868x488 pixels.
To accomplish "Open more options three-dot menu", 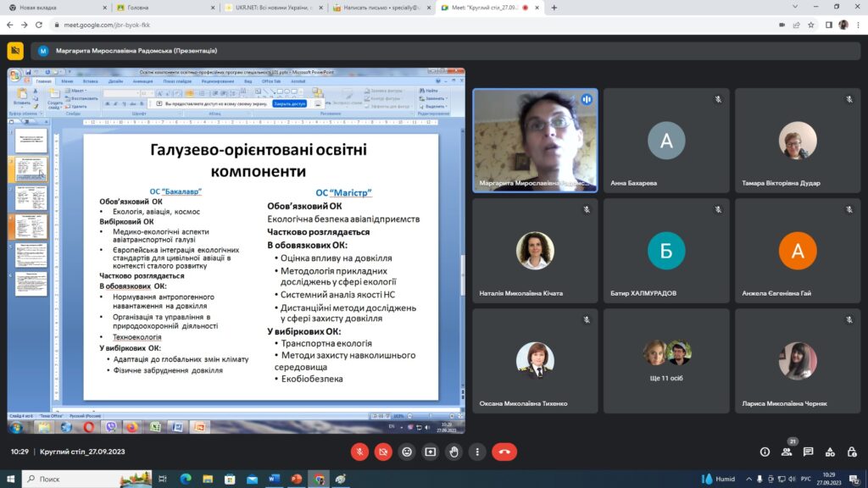I will [478, 452].
